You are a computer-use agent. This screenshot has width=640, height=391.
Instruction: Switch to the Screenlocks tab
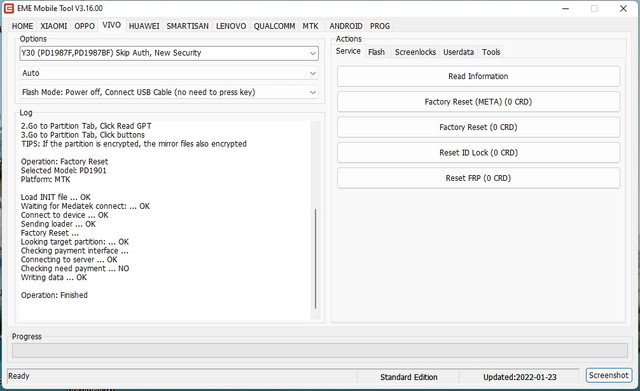pyautogui.click(x=415, y=52)
